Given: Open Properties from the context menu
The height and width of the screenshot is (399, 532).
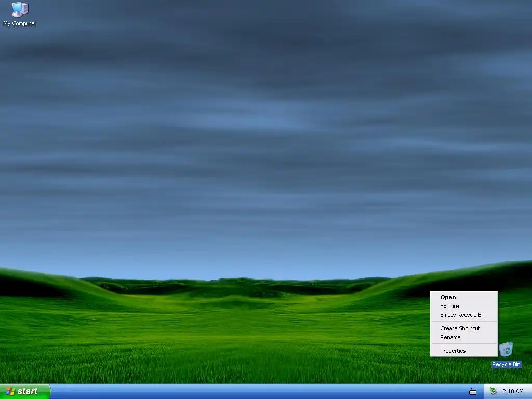Looking at the screenshot, I should click(464, 351).
